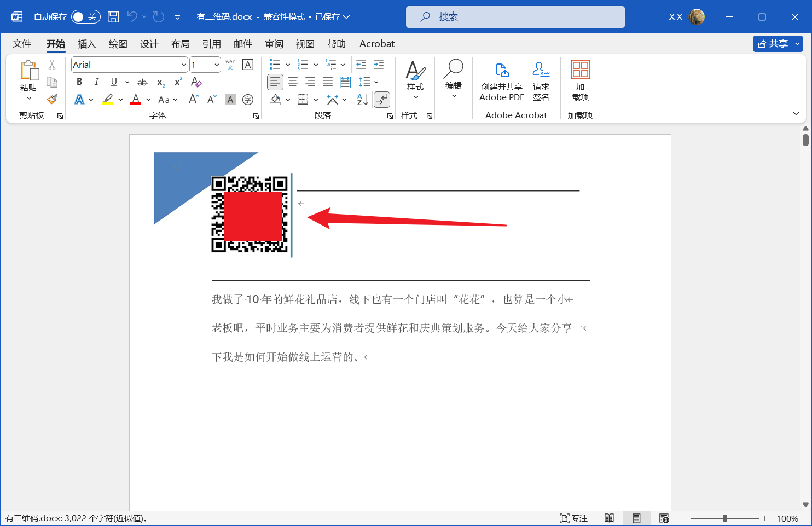812x526 pixels.
Task: Click the search box in title bar
Action: (515, 17)
